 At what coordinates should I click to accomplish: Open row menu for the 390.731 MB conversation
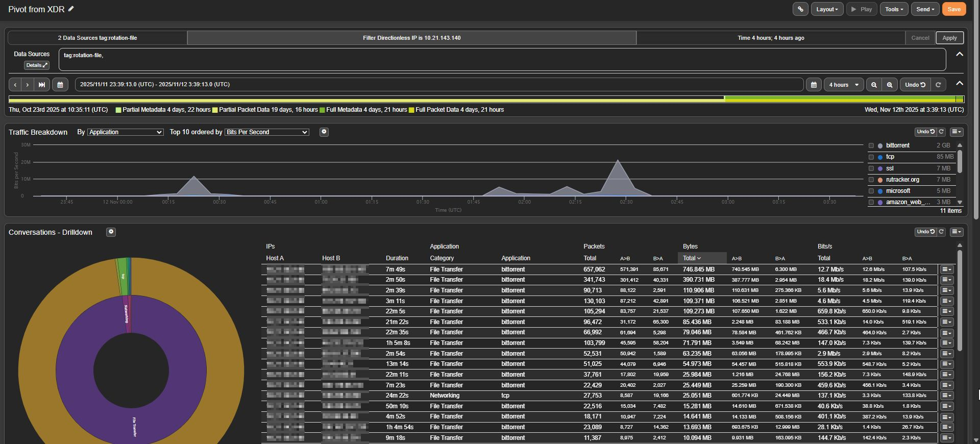(947, 280)
